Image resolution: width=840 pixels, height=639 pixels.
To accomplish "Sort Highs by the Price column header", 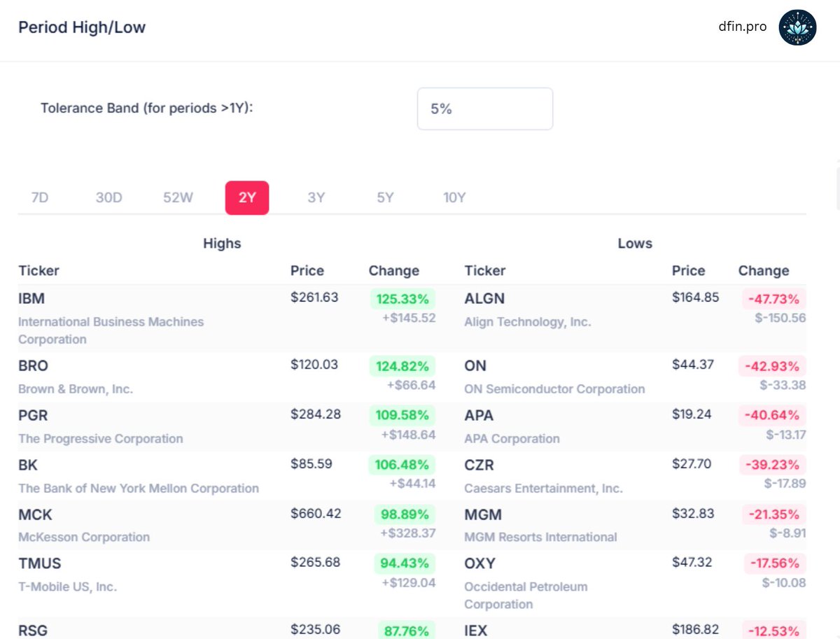I will tap(307, 270).
